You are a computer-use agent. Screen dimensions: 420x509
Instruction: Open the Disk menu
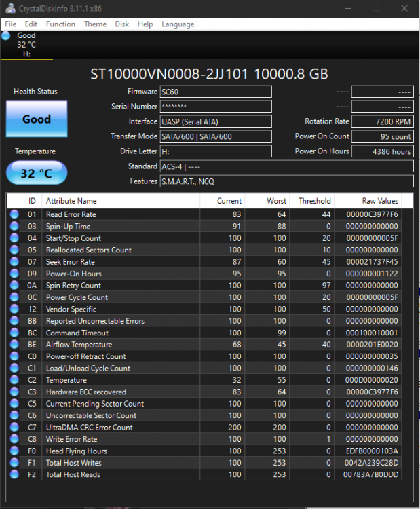point(121,24)
